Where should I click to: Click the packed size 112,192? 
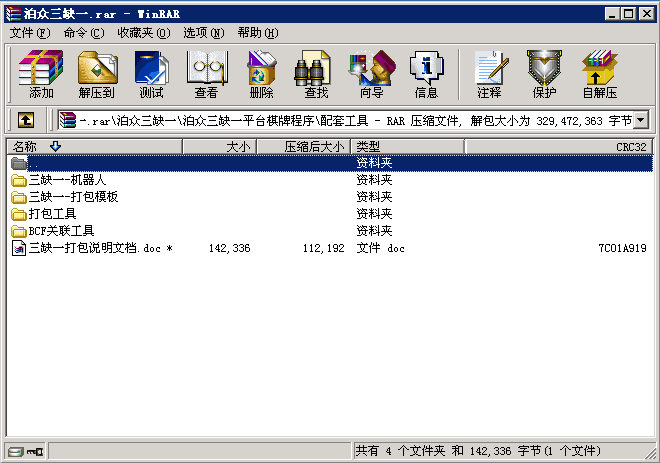point(323,248)
